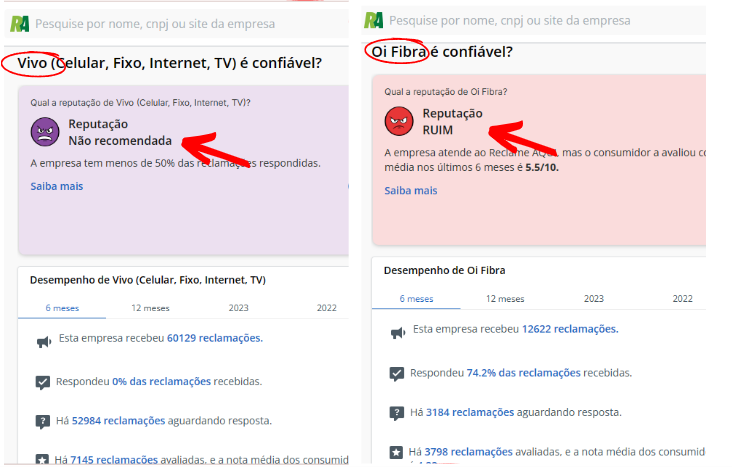Open Saiba mais link in Oi Fibra reputation card
The height and width of the screenshot is (467, 732).
[411, 191]
